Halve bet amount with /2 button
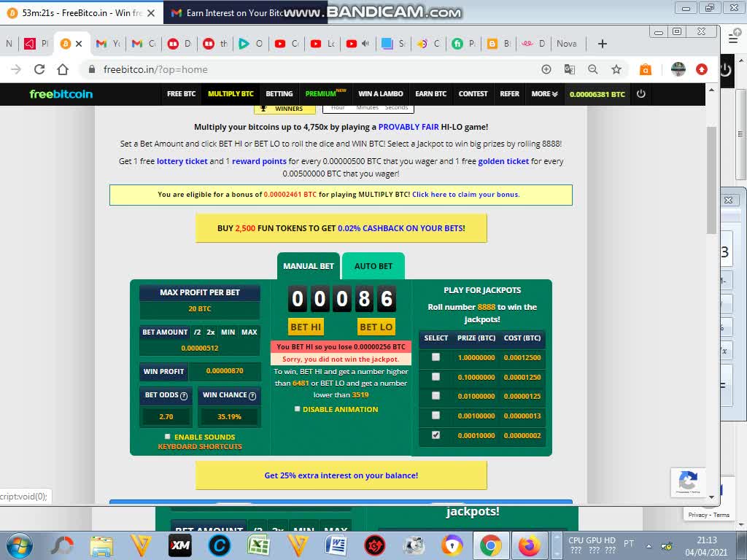The width and height of the screenshot is (747, 560). (197, 332)
